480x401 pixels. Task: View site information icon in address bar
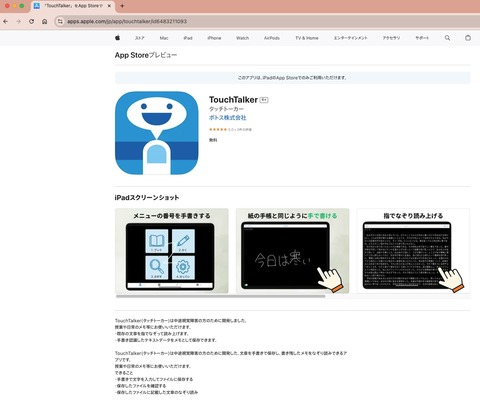coord(60,21)
